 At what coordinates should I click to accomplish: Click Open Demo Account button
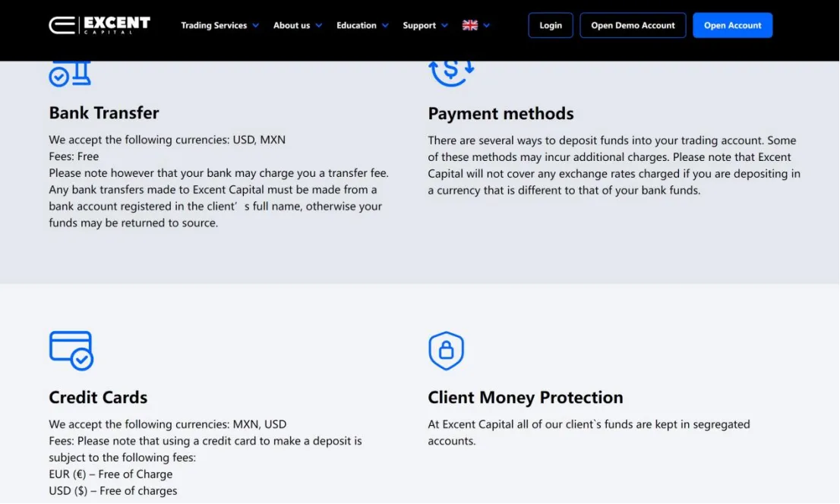click(x=633, y=25)
